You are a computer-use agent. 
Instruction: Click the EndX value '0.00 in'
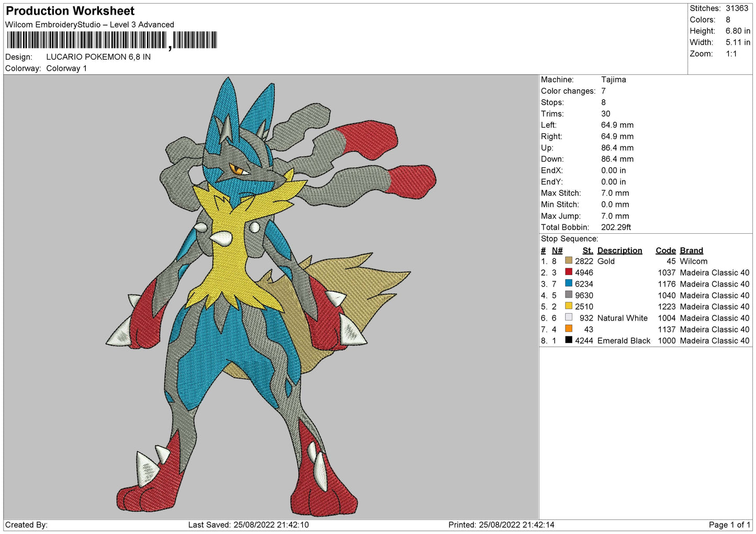[613, 171]
